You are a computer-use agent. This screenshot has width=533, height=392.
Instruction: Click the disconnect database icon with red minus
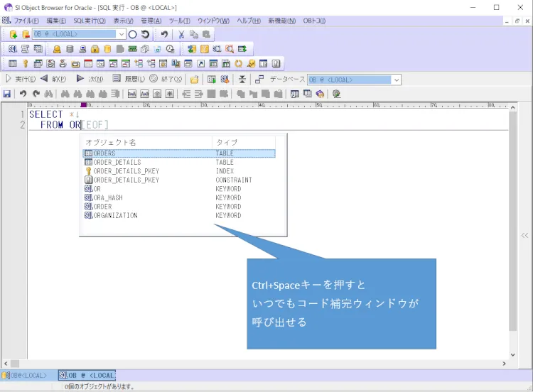tap(26, 34)
